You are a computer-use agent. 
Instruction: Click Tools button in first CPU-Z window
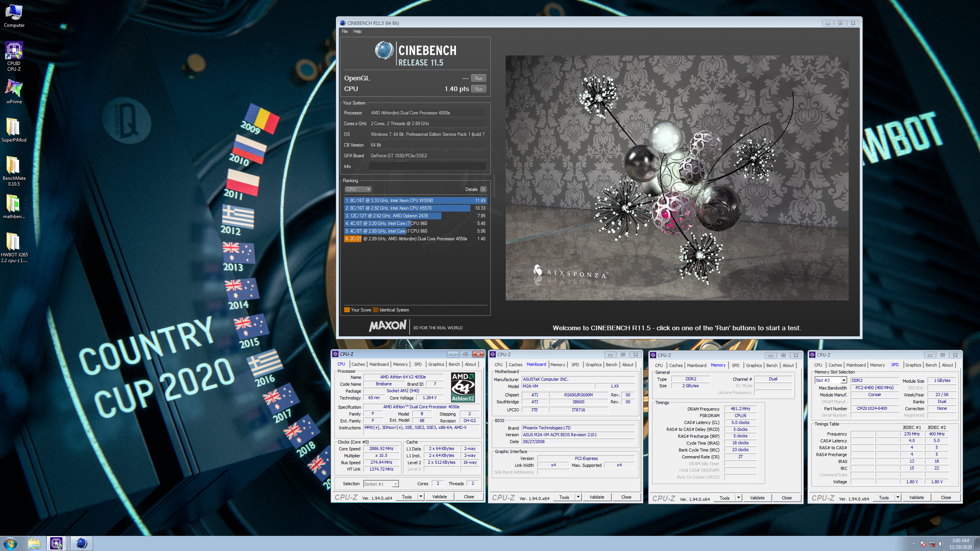coord(407,497)
